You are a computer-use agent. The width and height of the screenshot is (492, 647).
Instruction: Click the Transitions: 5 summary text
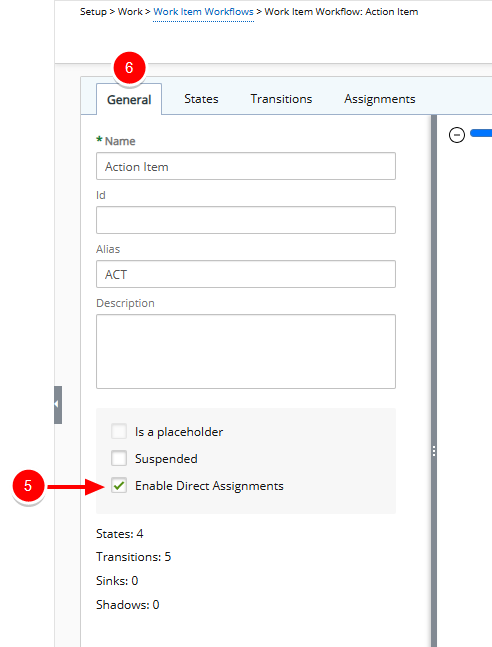(133, 557)
